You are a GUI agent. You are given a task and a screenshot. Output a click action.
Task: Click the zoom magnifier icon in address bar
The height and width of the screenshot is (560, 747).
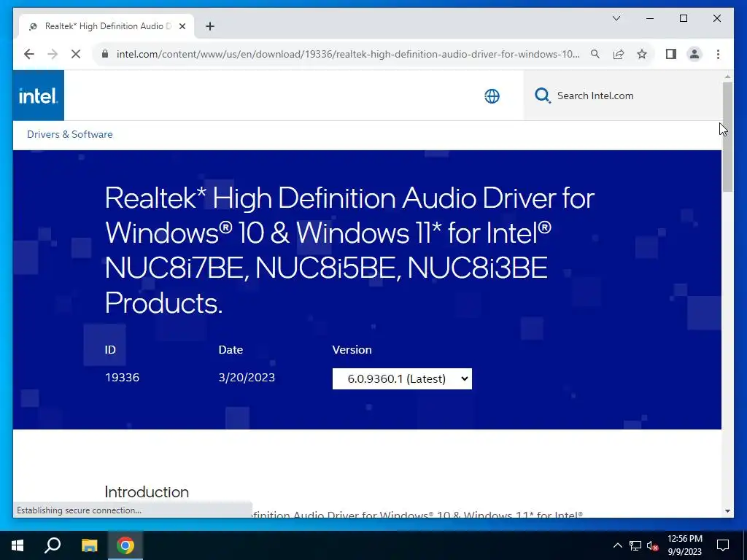[595, 54]
